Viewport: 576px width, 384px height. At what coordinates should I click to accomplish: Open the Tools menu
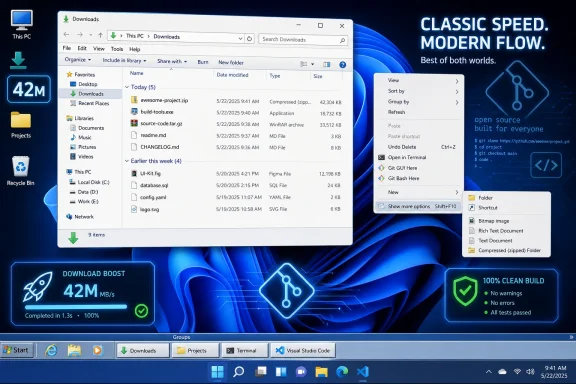click(x=117, y=49)
